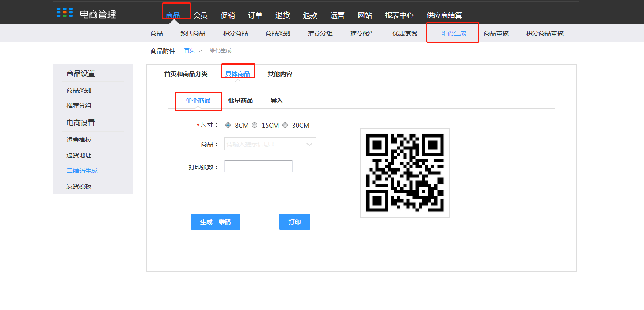Click the 商品设置 sidebar heading
Viewport: 644px width, 310px height.
point(81,73)
